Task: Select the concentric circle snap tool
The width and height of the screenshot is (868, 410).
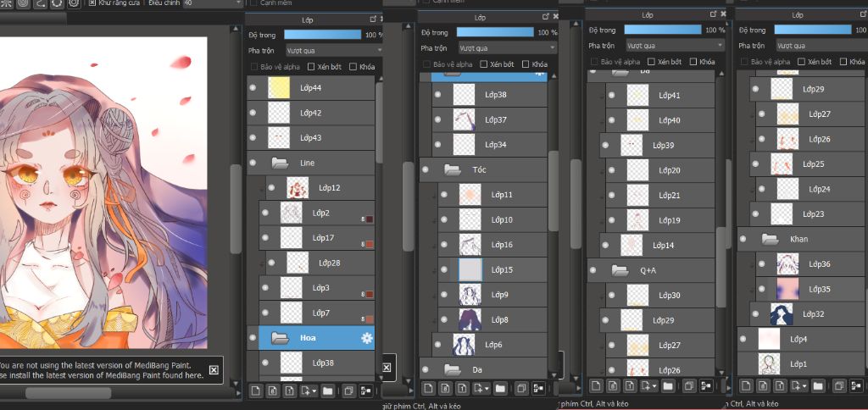Action: [23, 3]
